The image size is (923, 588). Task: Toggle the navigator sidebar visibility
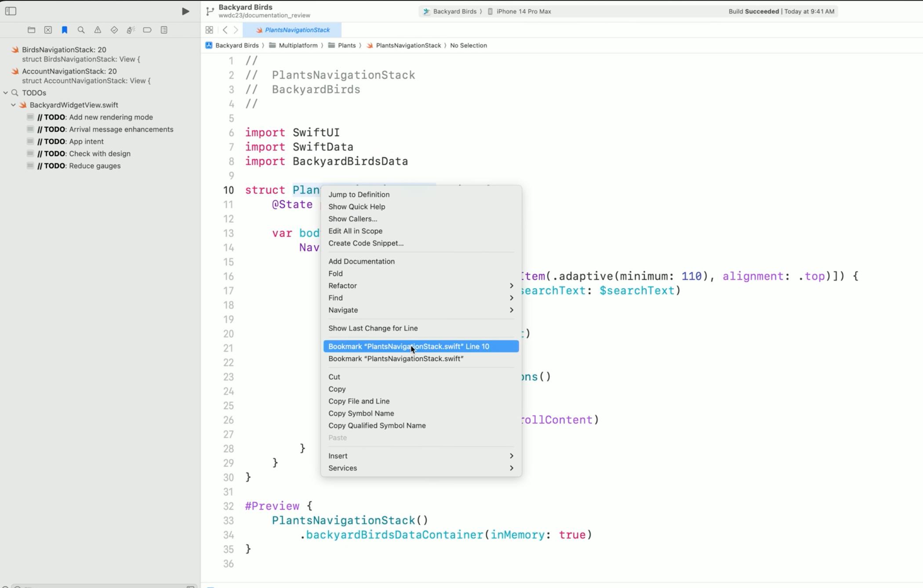click(11, 11)
